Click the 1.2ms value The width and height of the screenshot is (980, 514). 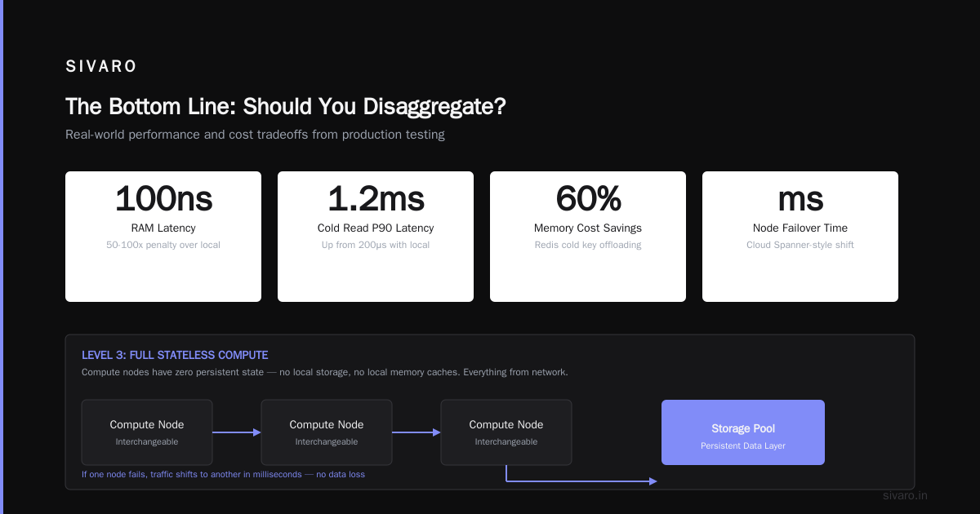[376, 198]
